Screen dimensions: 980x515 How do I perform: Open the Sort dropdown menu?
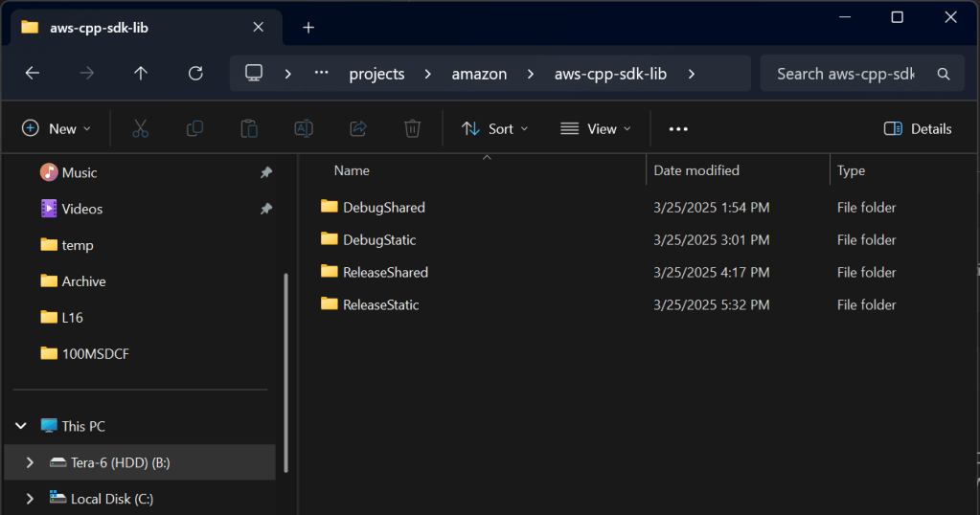pyautogui.click(x=494, y=128)
